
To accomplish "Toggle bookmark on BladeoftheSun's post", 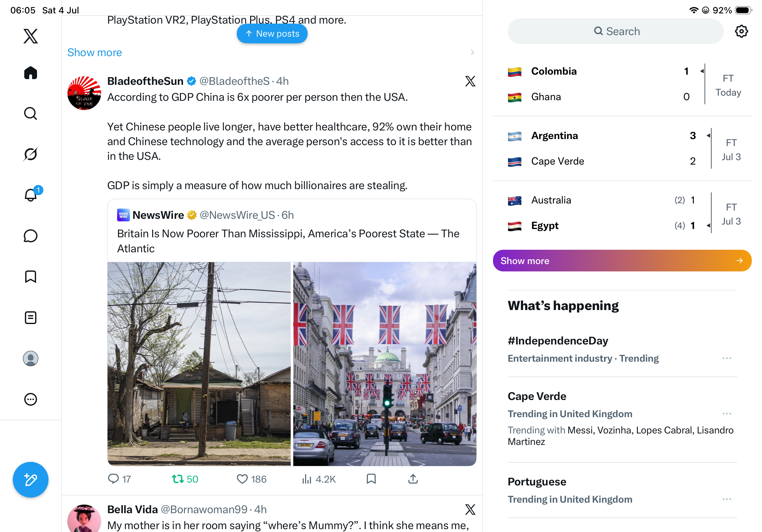I will (371, 479).
